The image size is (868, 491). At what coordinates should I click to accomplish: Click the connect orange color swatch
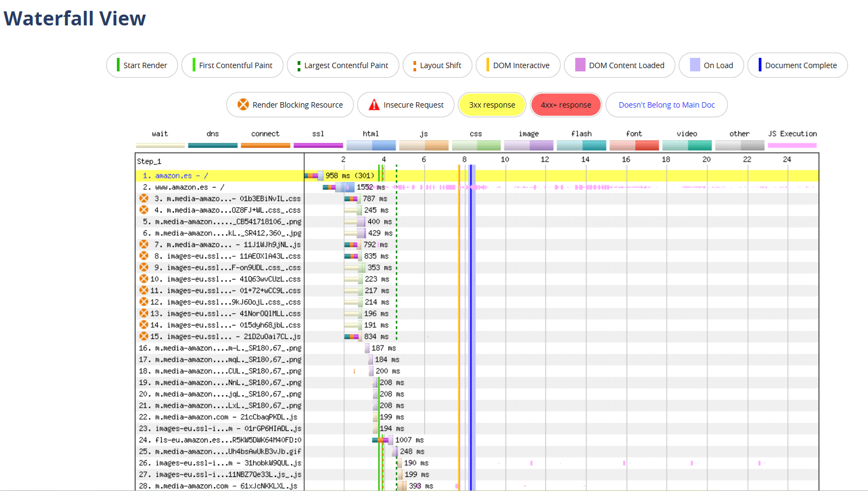tap(265, 145)
